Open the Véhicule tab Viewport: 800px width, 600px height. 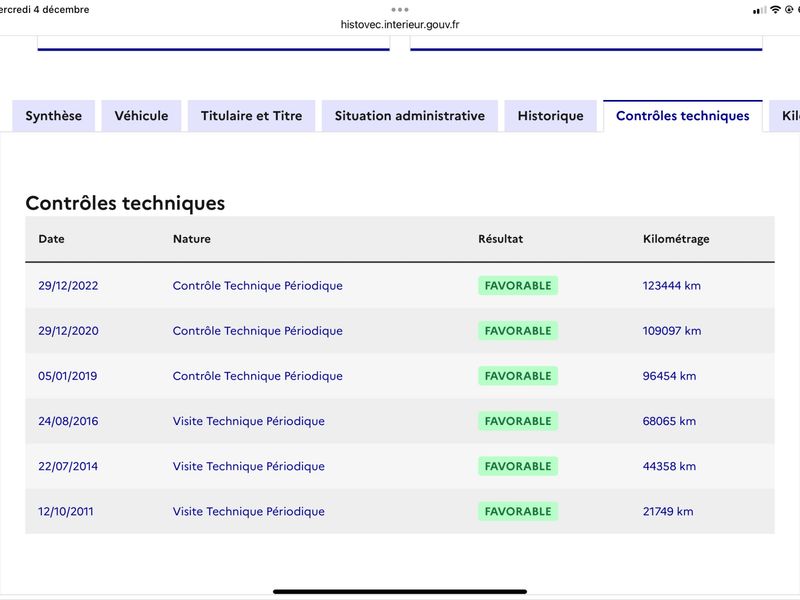(141, 116)
